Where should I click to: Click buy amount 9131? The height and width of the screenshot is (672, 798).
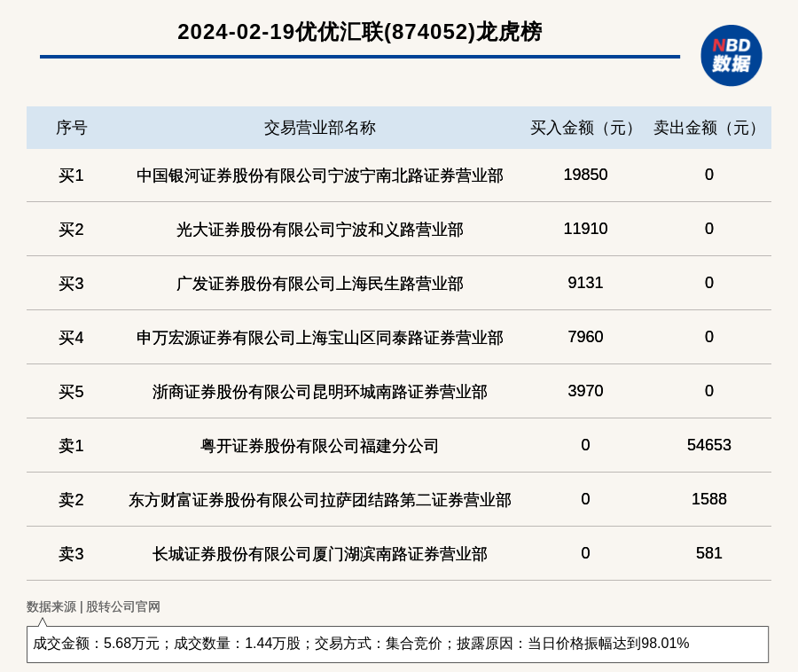tap(585, 282)
